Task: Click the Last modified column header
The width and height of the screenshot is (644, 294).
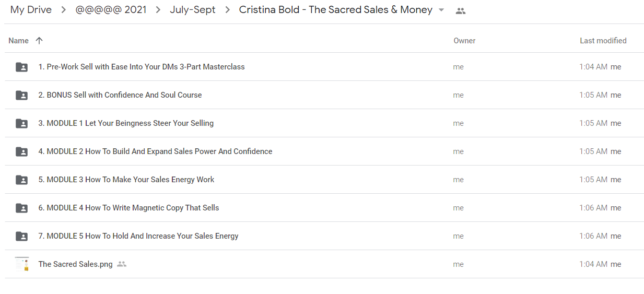Action: pos(603,40)
